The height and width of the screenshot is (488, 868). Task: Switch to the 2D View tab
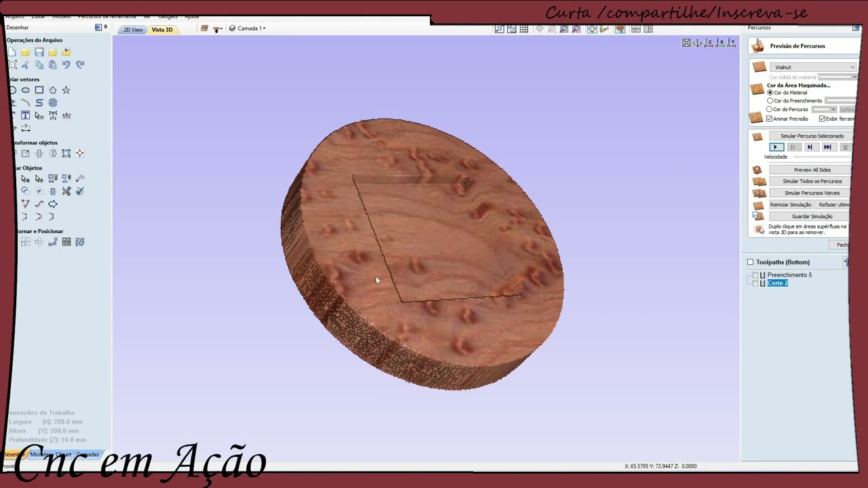[x=133, y=30]
